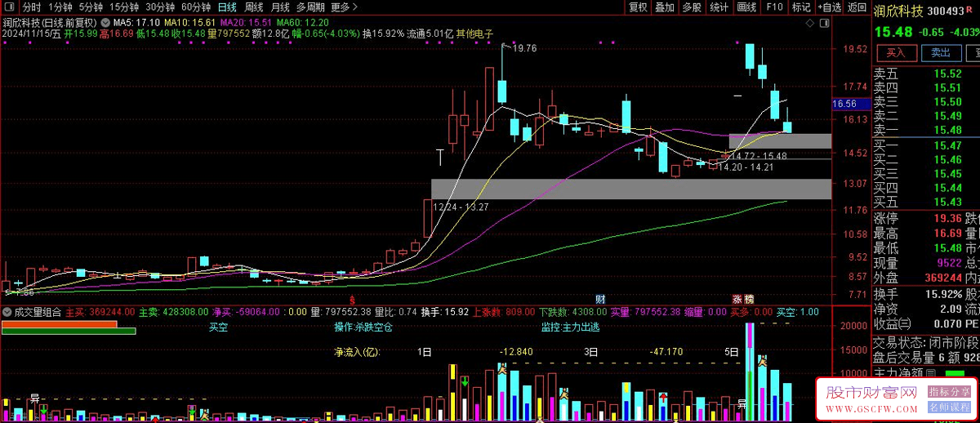Viewport: 980px width, 423px height.
Task: Click the 卖一 price 15.48
Action: point(947,130)
